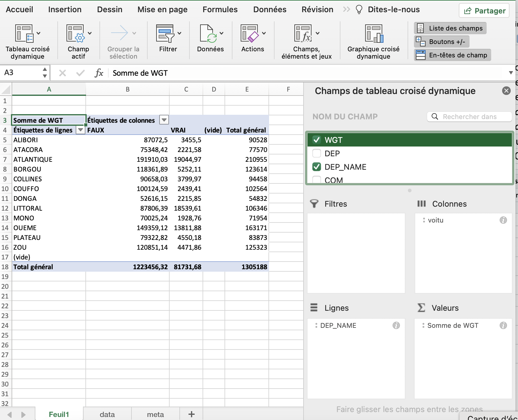This screenshot has height=420, width=518.
Task: Click the Tableau croisé dynamique icon
Action: pyautogui.click(x=24, y=34)
